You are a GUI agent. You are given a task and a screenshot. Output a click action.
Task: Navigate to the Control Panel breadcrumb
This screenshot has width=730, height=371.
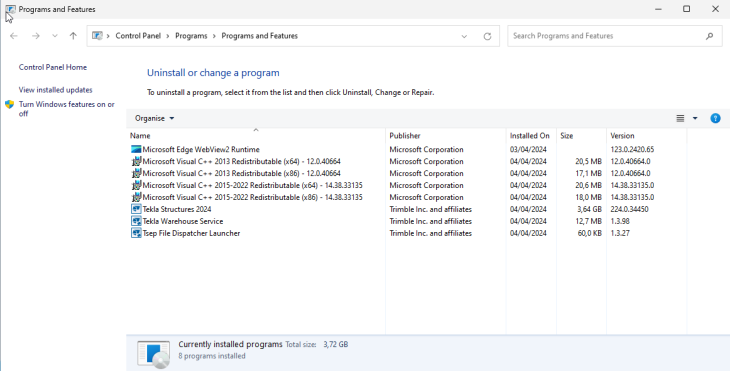[138, 36]
